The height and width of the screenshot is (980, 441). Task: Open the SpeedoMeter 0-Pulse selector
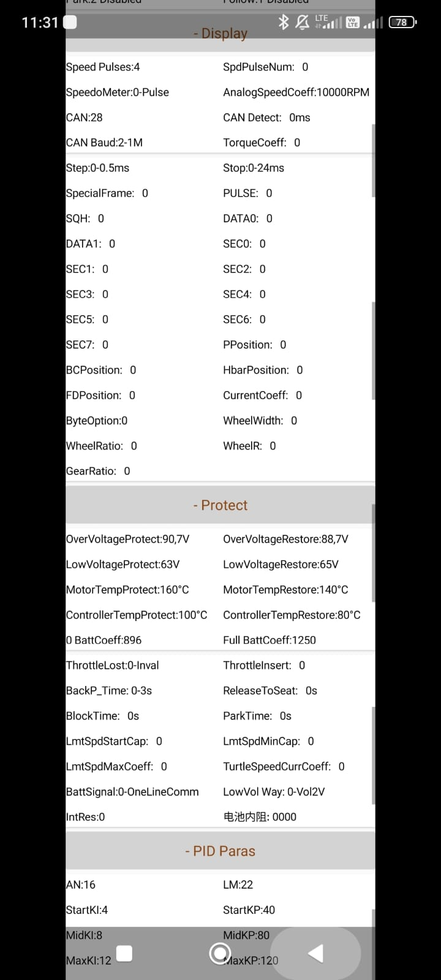tap(118, 92)
